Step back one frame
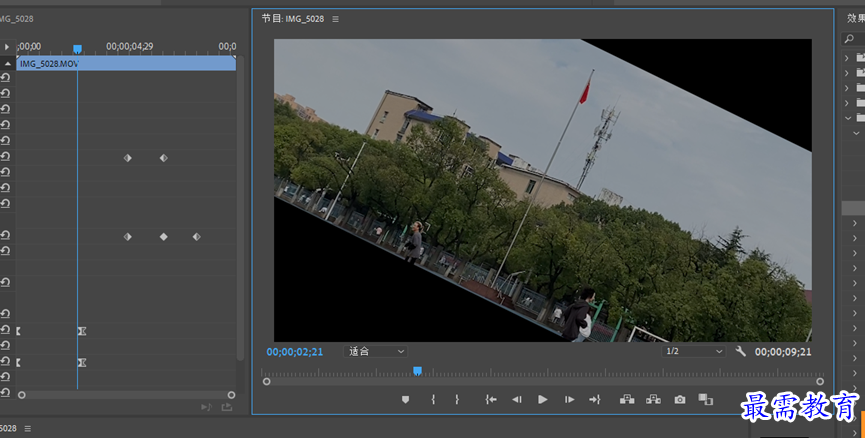The width and height of the screenshot is (865, 438). pyautogui.click(x=516, y=399)
